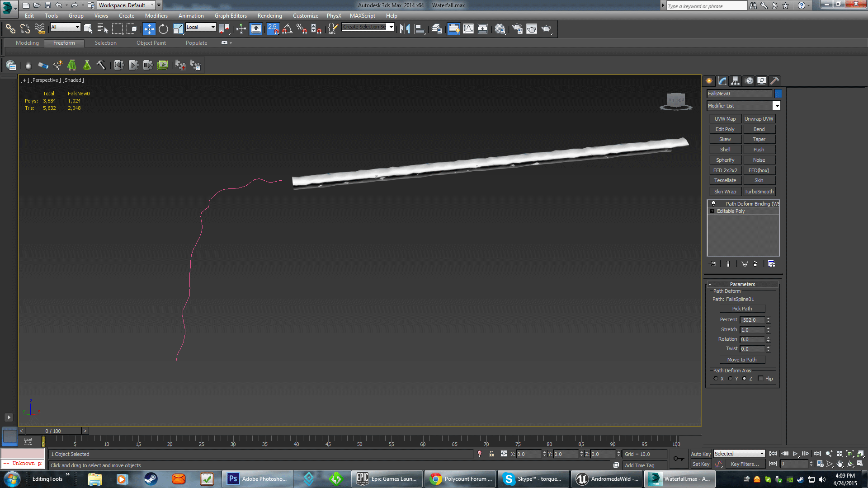868x488 pixels.
Task: Open the Motion command panel tab
Action: (749, 81)
